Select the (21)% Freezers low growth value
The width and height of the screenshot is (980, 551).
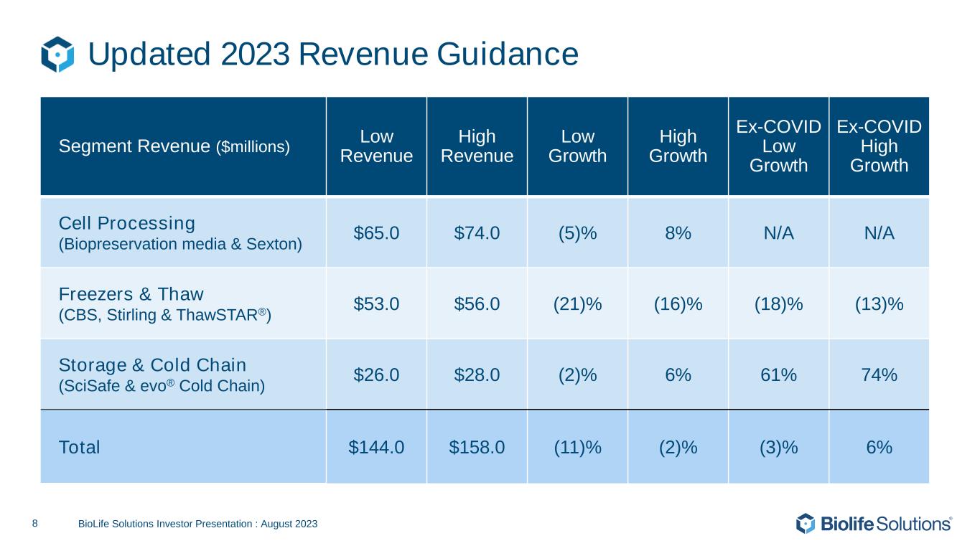pyautogui.click(x=577, y=304)
